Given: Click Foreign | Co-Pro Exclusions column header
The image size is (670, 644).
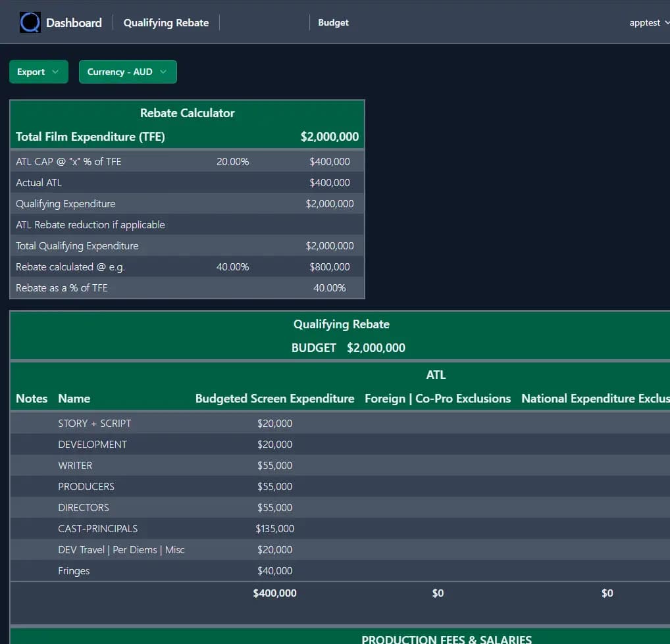Looking at the screenshot, I should 438,399.
